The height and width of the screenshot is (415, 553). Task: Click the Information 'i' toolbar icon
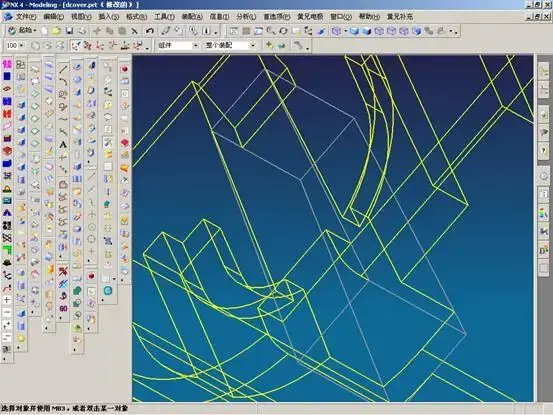point(207,31)
